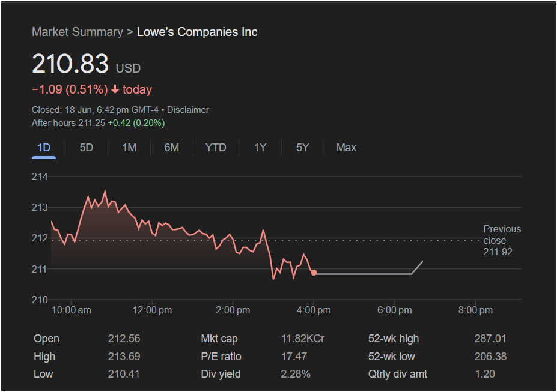Click the down arrow beside today's change

pyautogui.click(x=115, y=90)
